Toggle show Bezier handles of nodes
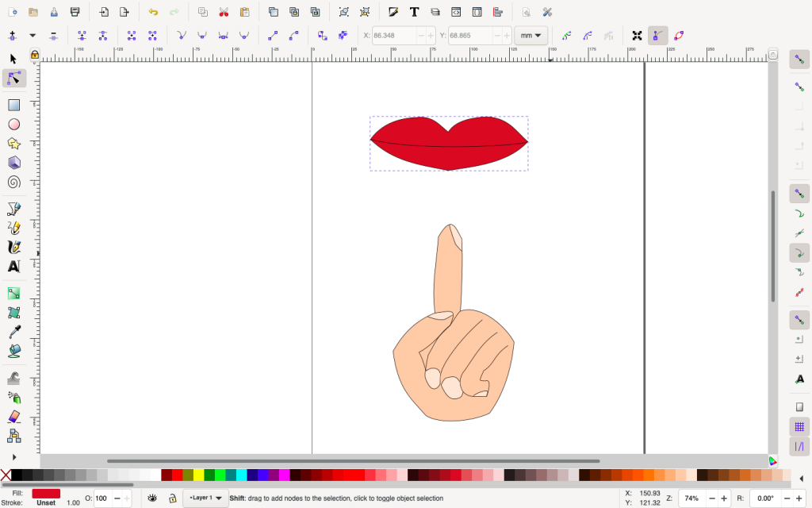The width and height of the screenshot is (812, 508). point(657,35)
